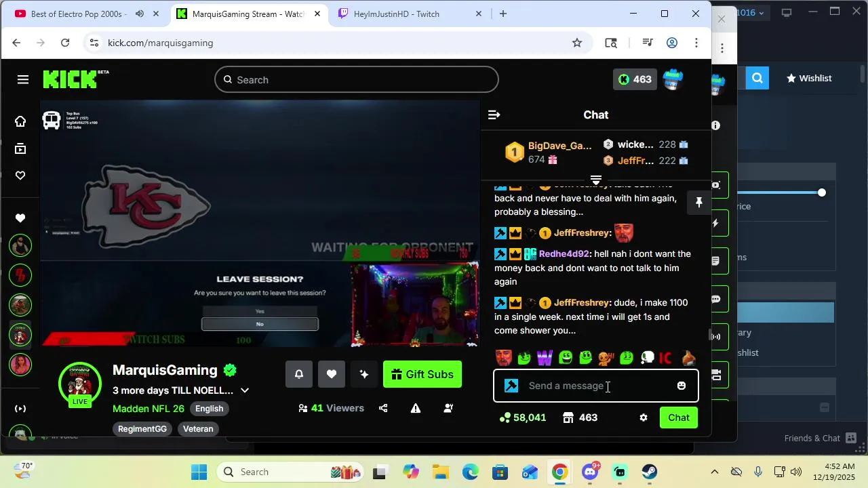
Task: Open JeffFr... third gifter entry
Action: click(646, 161)
